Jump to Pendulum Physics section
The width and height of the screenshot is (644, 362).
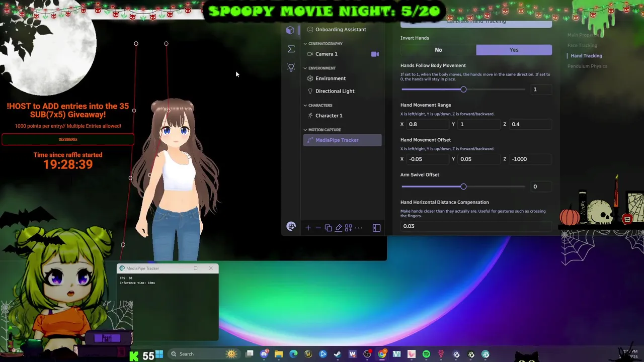point(587,66)
